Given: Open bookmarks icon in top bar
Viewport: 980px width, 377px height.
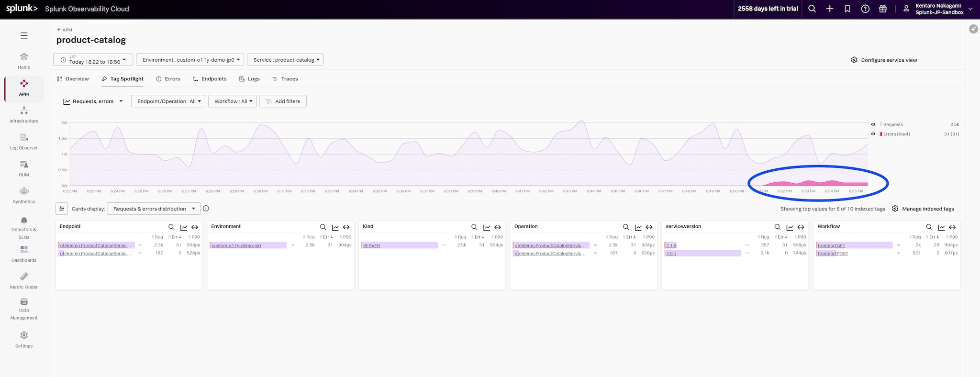Looking at the screenshot, I should tap(847, 9).
